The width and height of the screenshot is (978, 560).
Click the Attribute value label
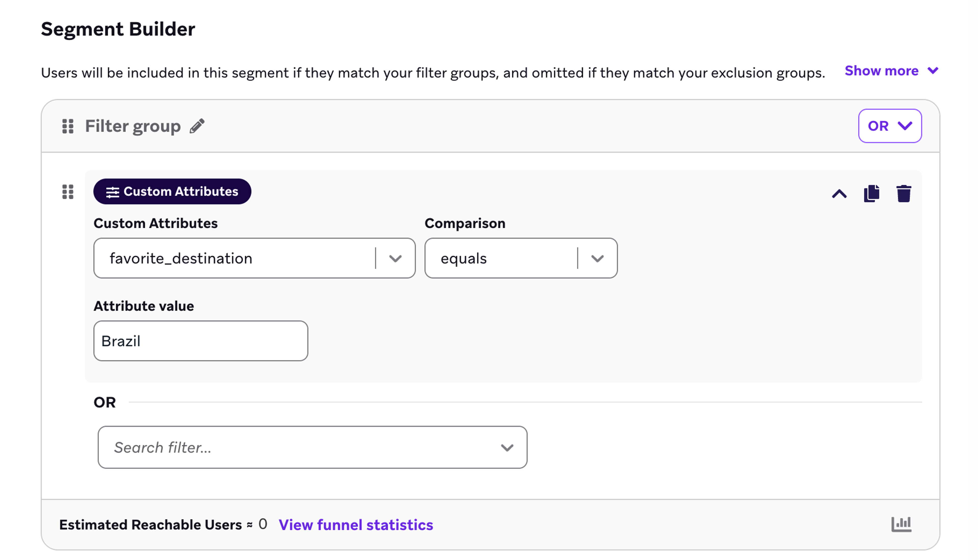tap(144, 306)
